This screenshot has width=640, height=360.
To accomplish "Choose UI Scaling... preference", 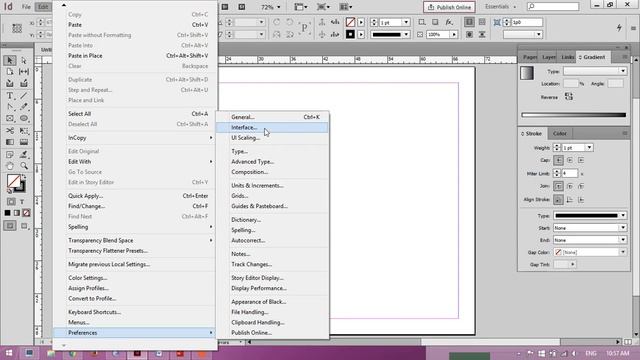I will [x=272, y=138].
